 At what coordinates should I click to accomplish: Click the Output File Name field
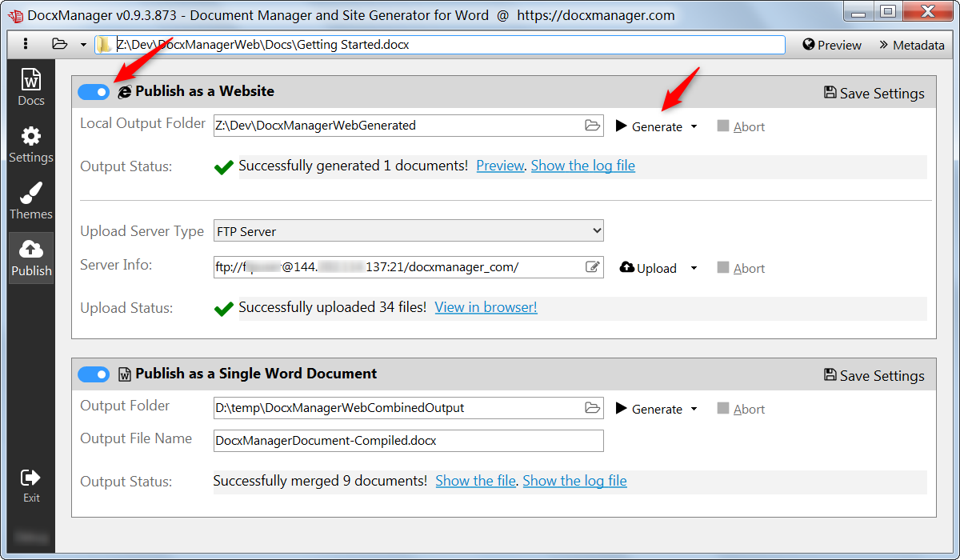click(x=409, y=441)
